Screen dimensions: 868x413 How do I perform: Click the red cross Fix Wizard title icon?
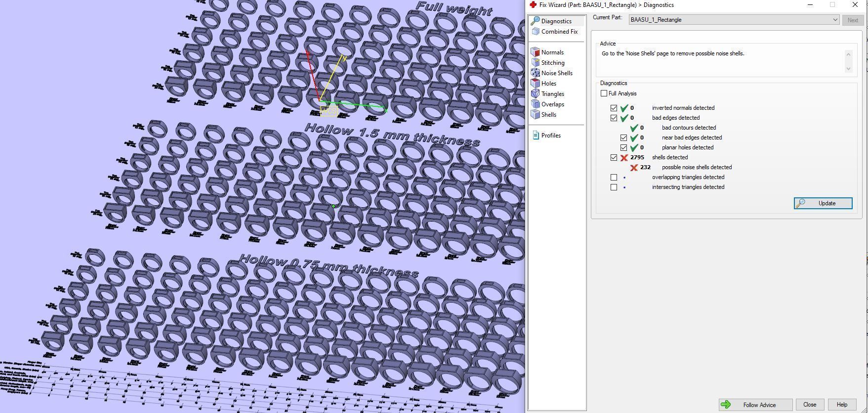pos(533,4)
